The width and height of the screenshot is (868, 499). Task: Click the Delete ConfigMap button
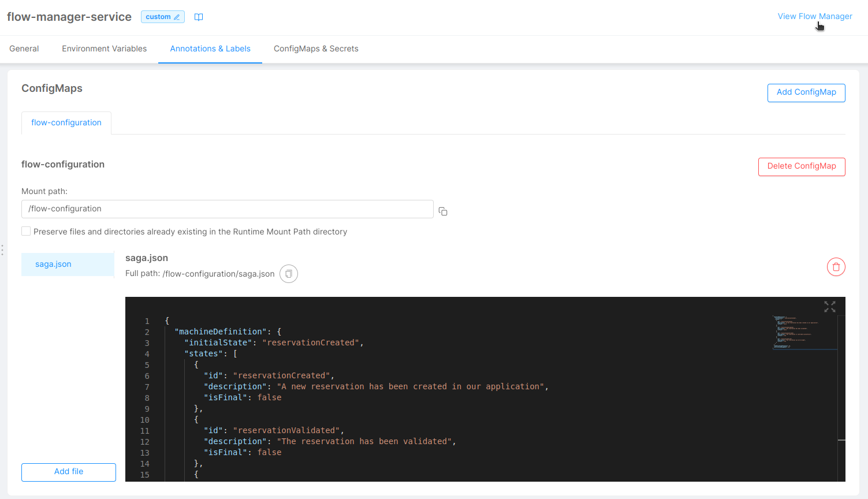pyautogui.click(x=802, y=166)
